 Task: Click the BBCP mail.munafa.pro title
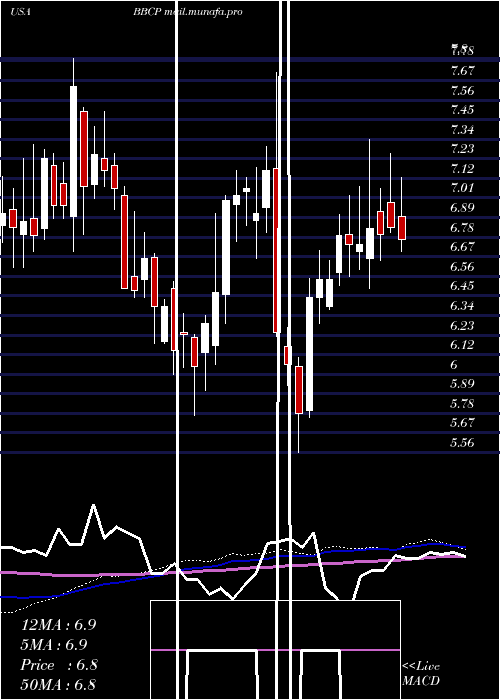click(x=188, y=12)
